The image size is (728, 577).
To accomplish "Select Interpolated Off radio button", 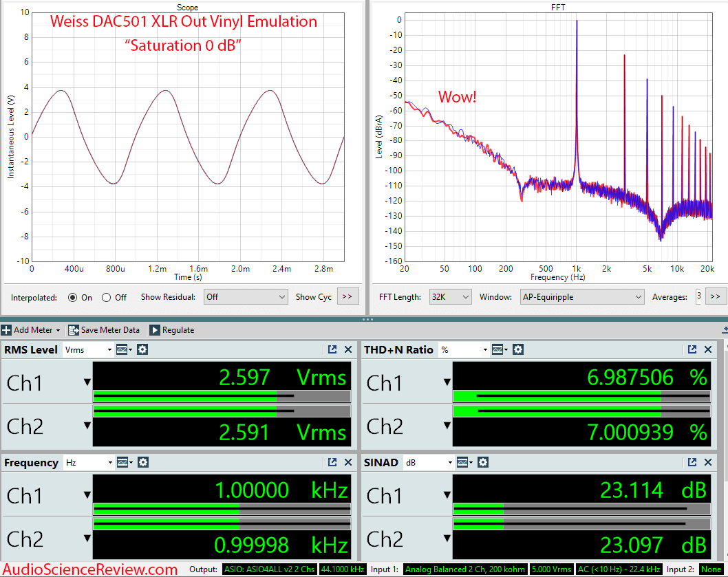I will [x=107, y=298].
